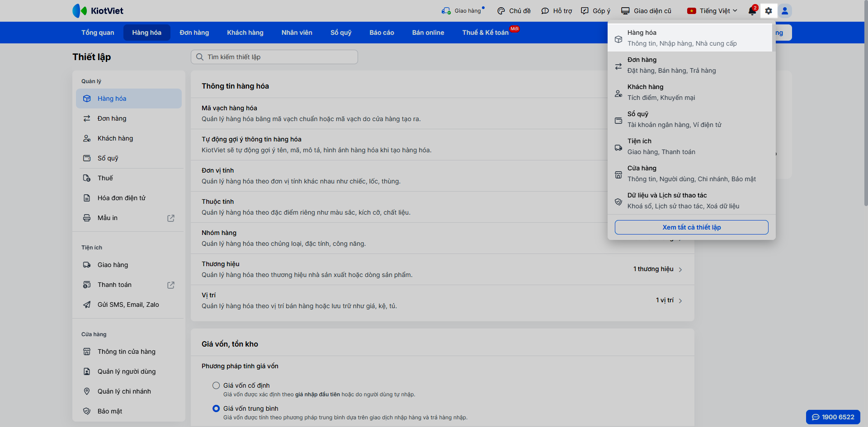Open Đơn hàng tab in navigation bar
This screenshot has height=427, width=868.
[194, 33]
